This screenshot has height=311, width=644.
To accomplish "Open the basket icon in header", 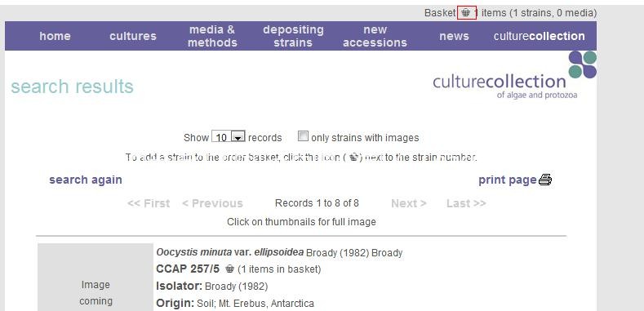I will (466, 13).
